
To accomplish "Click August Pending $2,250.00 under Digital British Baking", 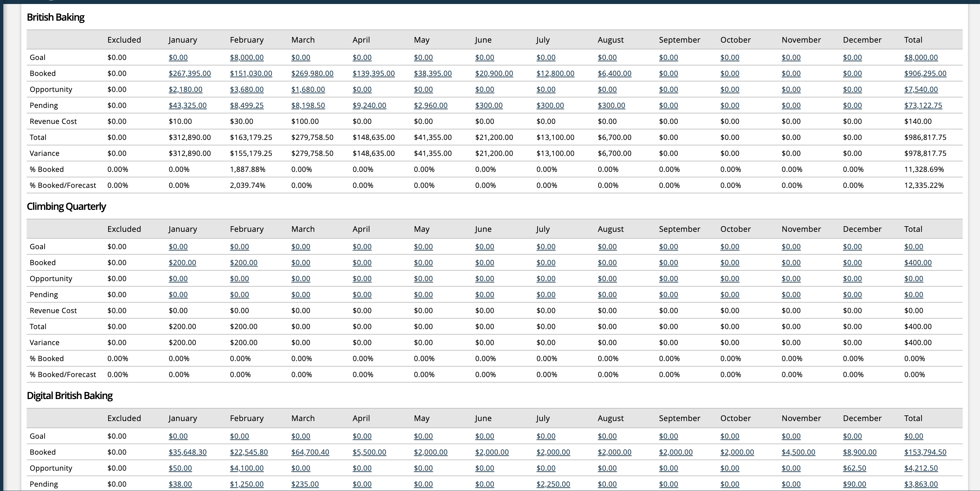I will [x=553, y=485].
